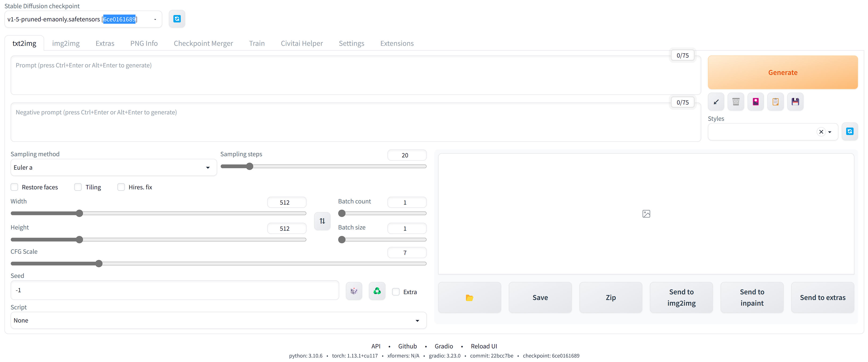Open the output folder with folder icon
This screenshot has height=362, width=868.
pos(469,298)
